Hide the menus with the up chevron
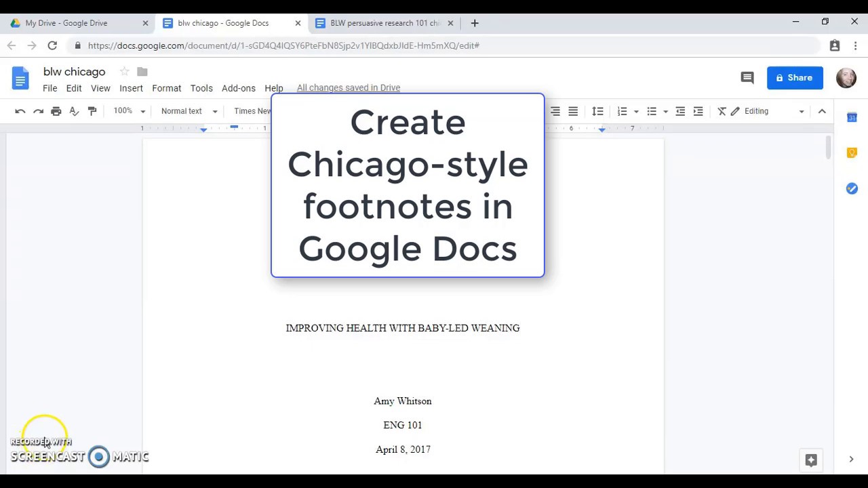Viewport: 868px width, 488px height. coord(822,111)
